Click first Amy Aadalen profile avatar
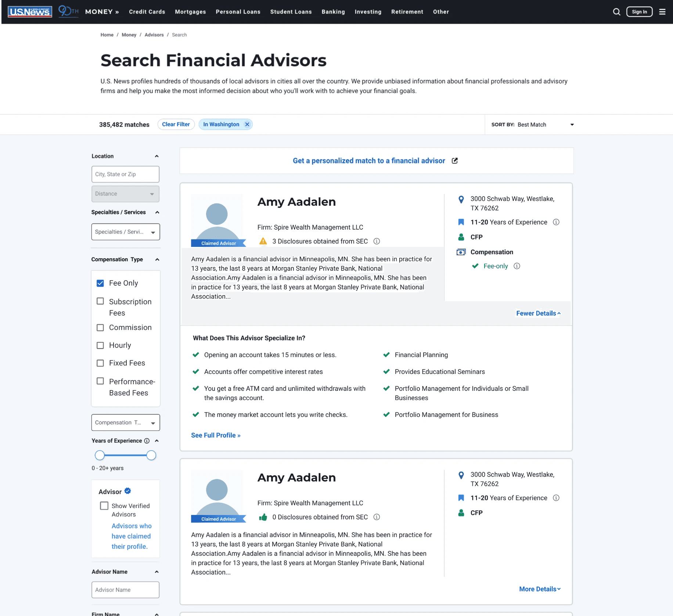 [217, 220]
